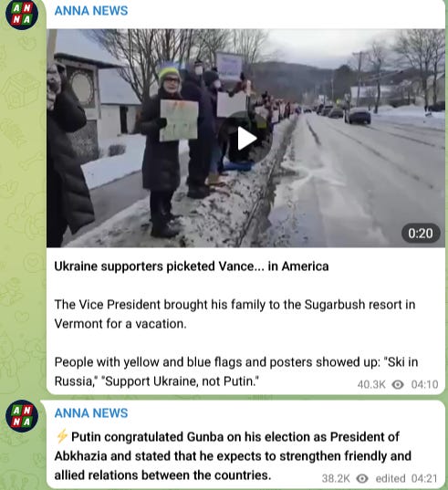
Task: Play the Vance protest video
Action: point(247,138)
